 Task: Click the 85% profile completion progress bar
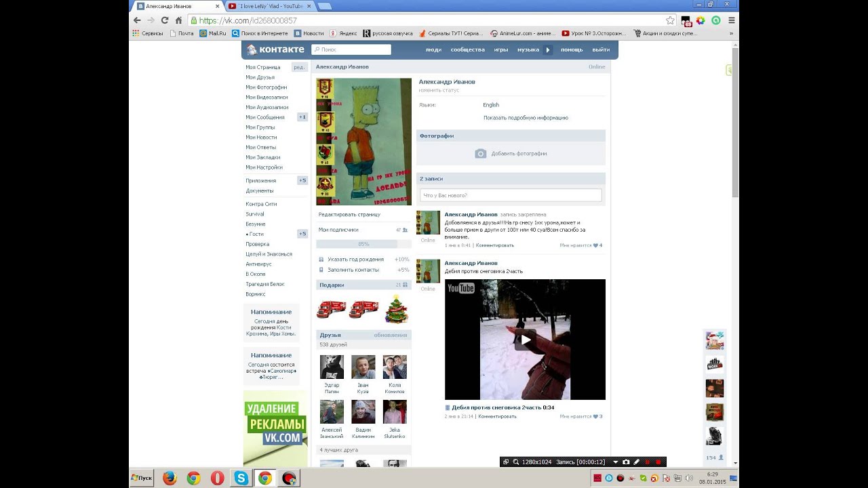click(x=363, y=244)
